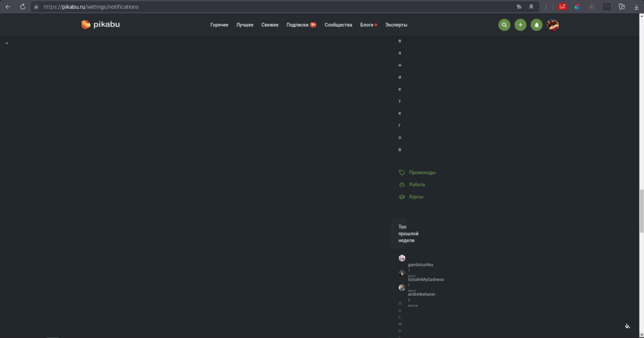Go back with the browser back arrow
This screenshot has width=644, height=338.
coord(8,7)
